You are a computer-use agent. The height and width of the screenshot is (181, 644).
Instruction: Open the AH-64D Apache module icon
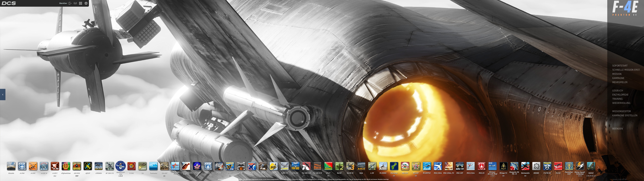[77, 166]
